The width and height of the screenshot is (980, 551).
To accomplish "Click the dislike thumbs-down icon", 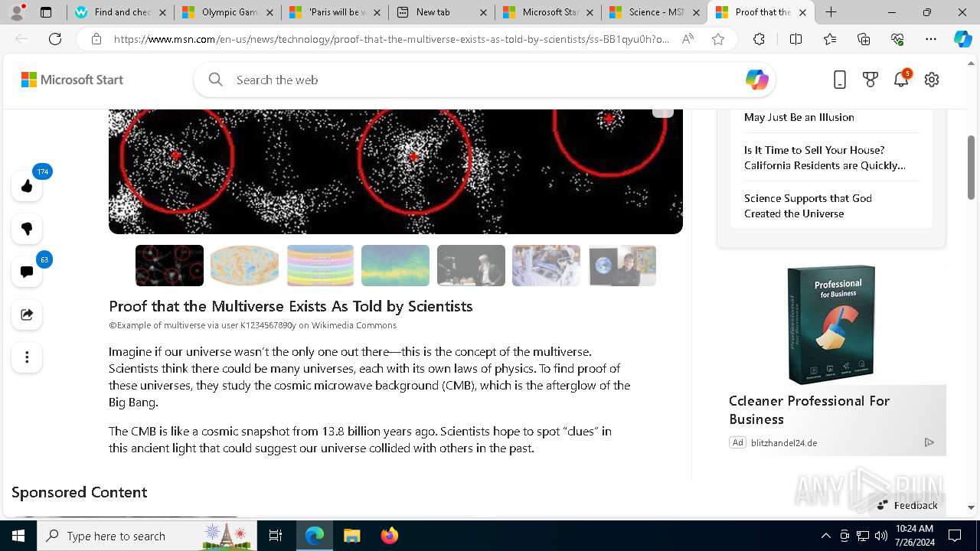I will (x=27, y=229).
